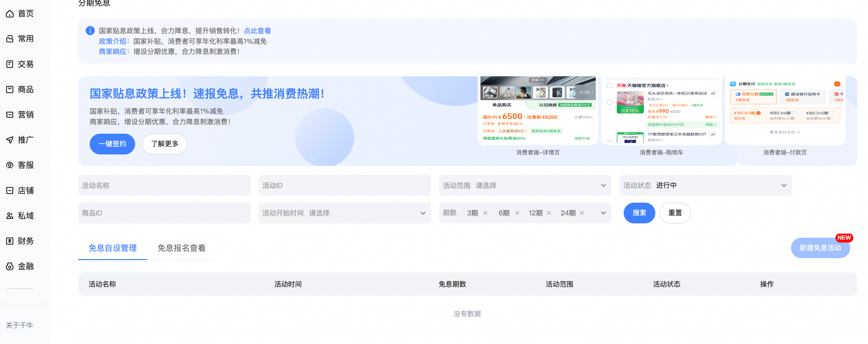View the 消费者端-购物车 preview image
The width and height of the screenshot is (868, 344).
661,111
